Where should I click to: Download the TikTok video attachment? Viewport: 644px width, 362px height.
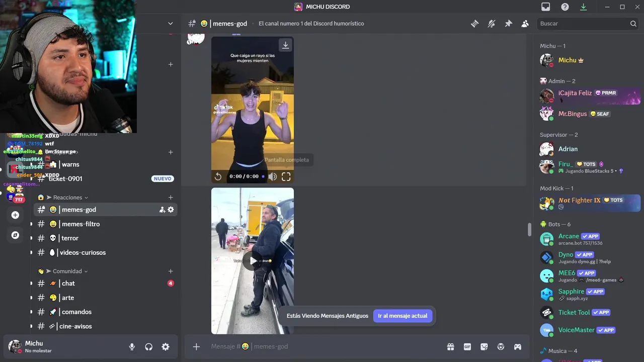pos(285,45)
